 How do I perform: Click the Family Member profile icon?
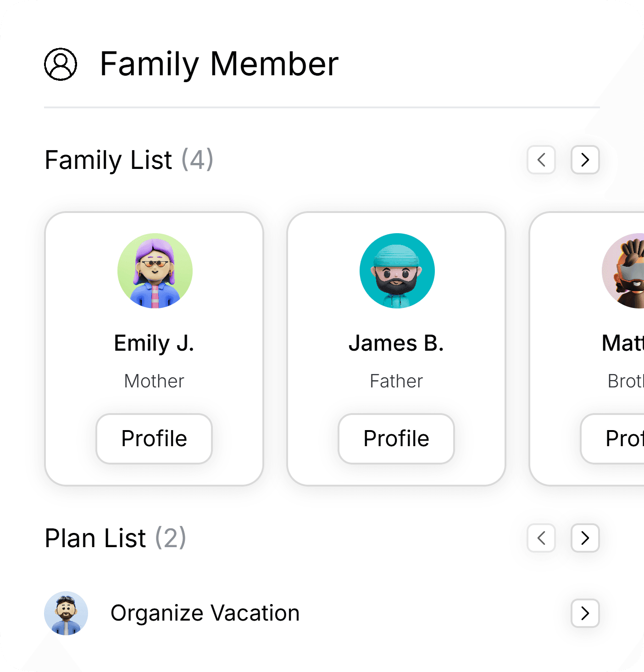pyautogui.click(x=60, y=65)
